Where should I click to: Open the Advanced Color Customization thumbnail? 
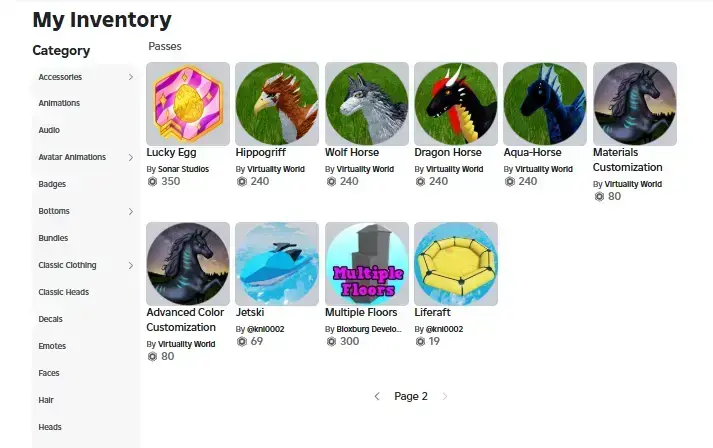pyautogui.click(x=188, y=264)
